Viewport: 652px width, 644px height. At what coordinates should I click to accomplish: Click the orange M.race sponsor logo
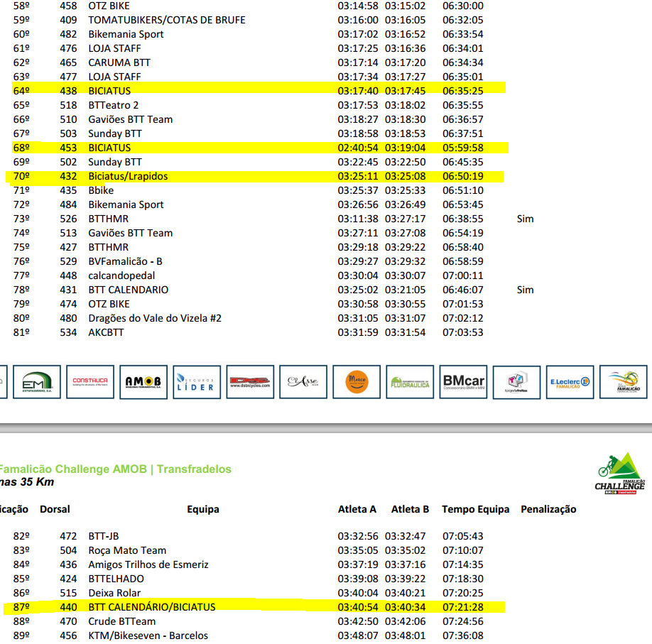[357, 382]
